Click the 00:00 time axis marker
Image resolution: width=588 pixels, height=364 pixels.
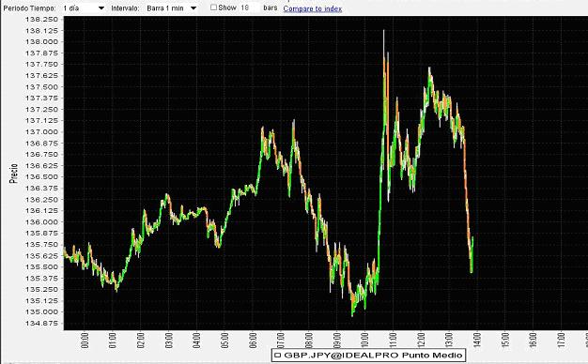pos(85,340)
